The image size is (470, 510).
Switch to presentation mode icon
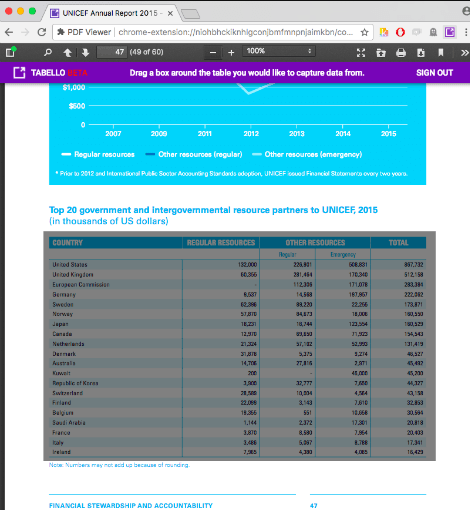361,53
